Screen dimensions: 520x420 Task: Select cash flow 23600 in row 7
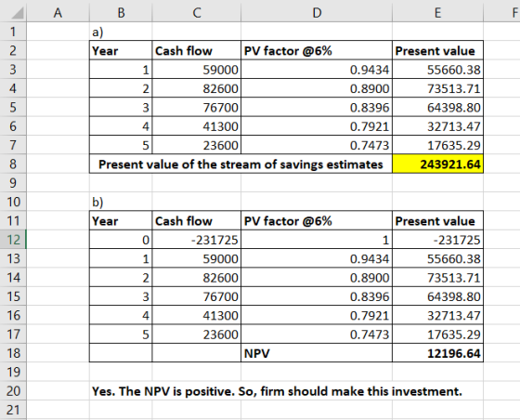tap(196, 145)
